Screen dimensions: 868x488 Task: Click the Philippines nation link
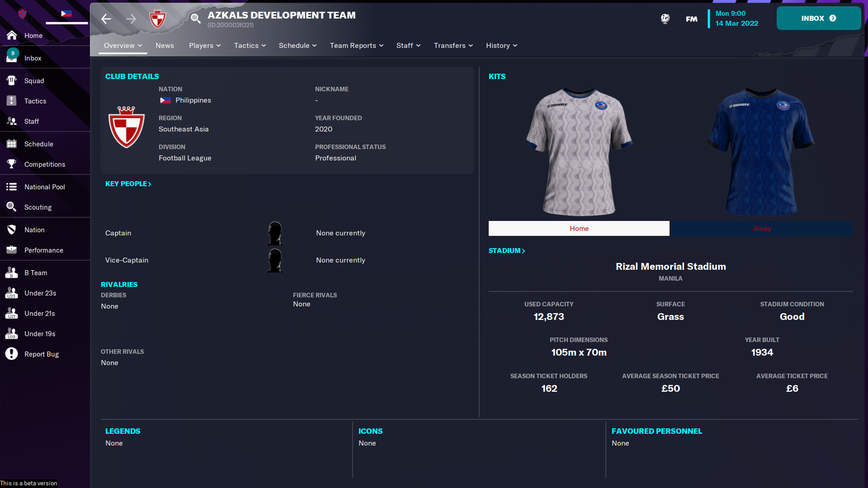click(193, 100)
